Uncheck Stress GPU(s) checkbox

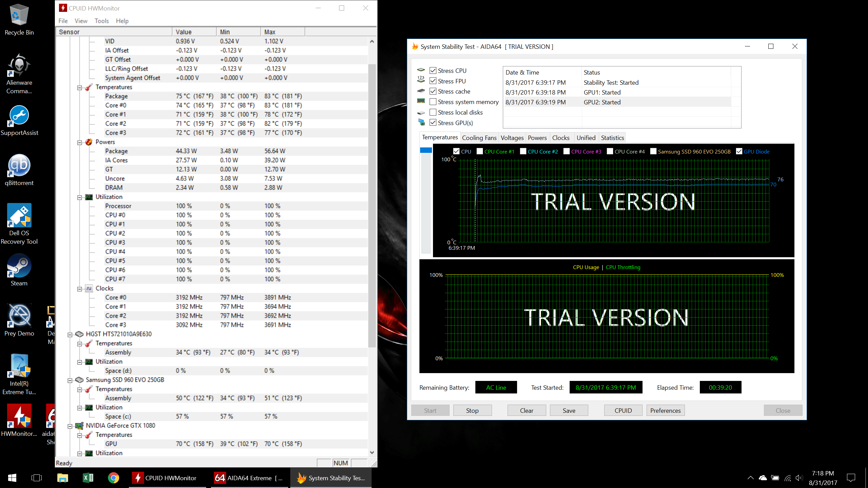[433, 123]
